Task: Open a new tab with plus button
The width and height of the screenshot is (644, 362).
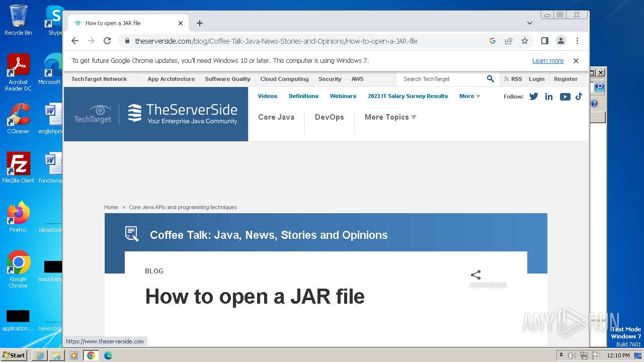Action: pyautogui.click(x=200, y=23)
